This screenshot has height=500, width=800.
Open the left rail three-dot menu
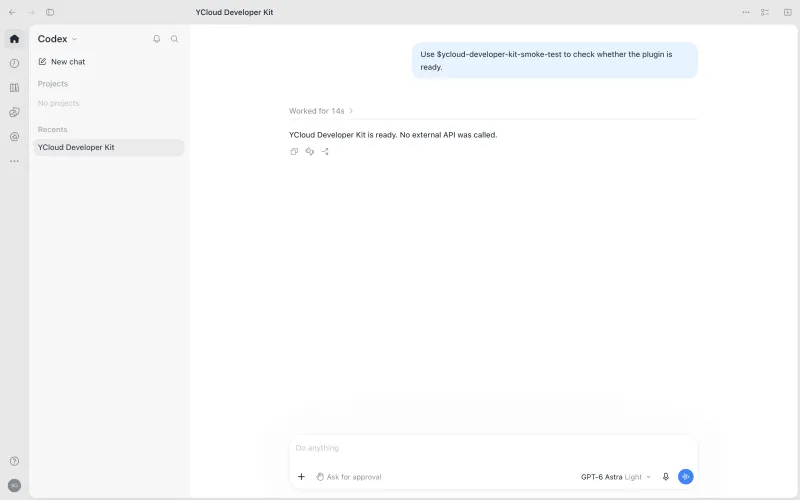click(x=14, y=161)
